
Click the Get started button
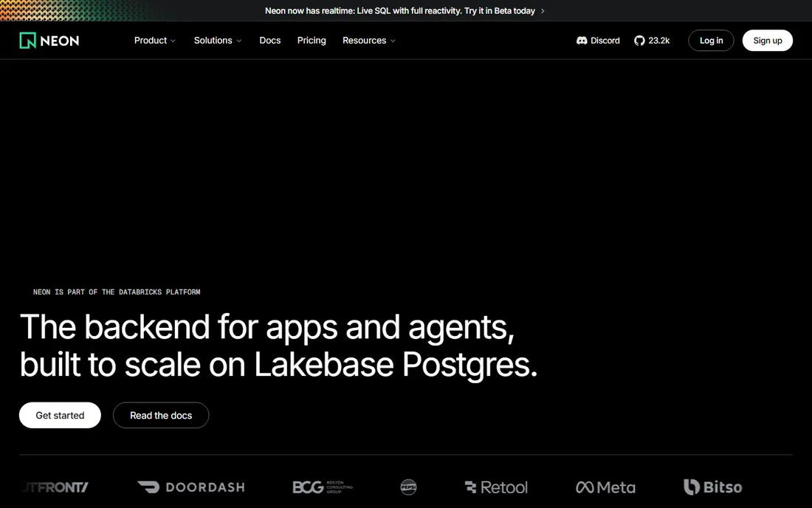point(60,415)
